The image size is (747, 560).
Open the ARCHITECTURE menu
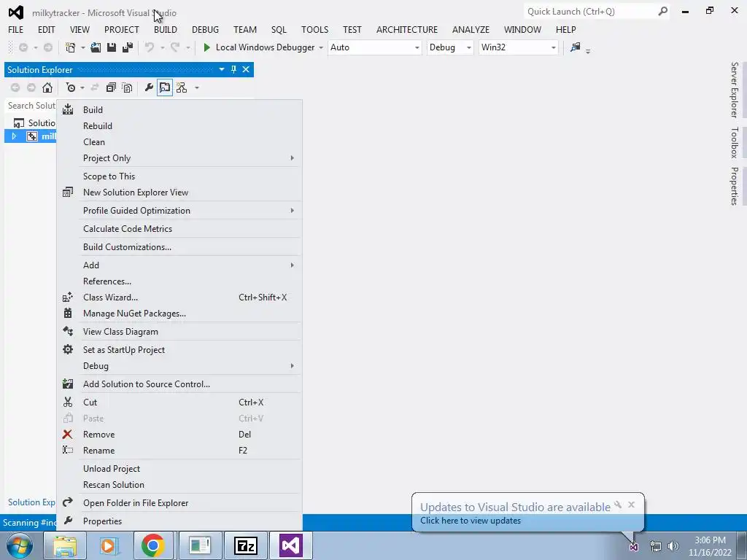pyautogui.click(x=407, y=29)
